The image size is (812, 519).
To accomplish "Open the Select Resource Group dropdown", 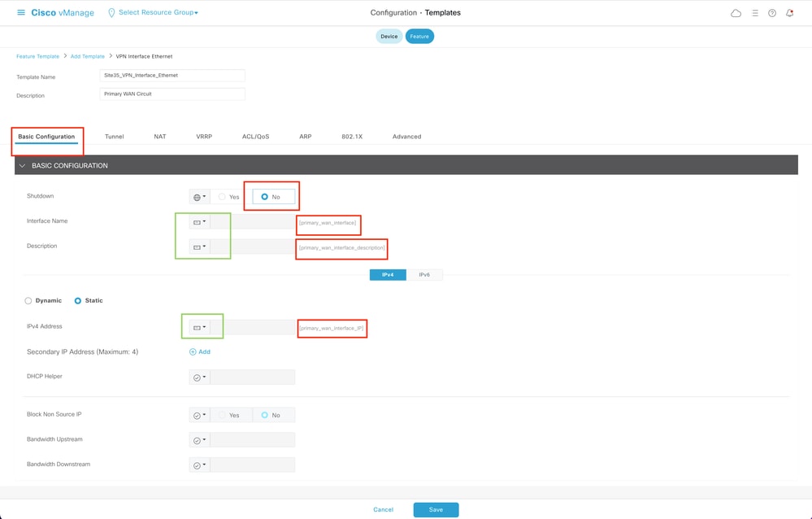I will pyautogui.click(x=158, y=12).
